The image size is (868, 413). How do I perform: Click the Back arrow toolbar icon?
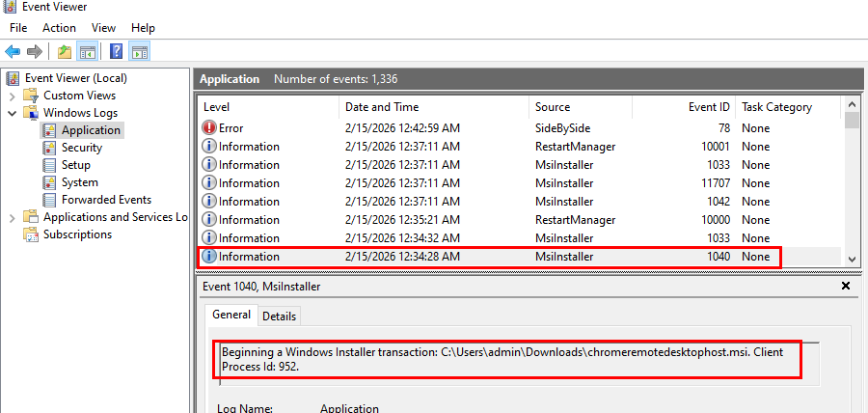coord(13,52)
